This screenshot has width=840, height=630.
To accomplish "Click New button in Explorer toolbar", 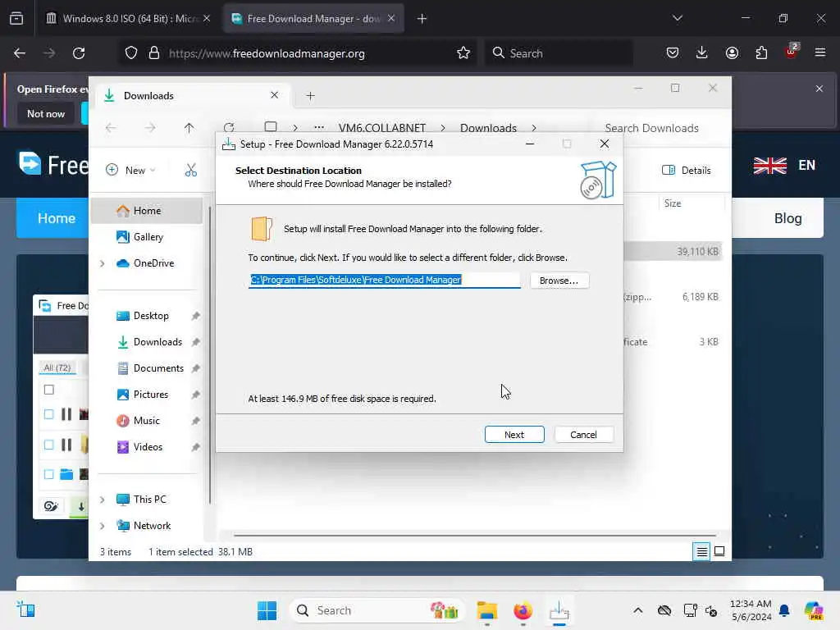I will (x=131, y=171).
